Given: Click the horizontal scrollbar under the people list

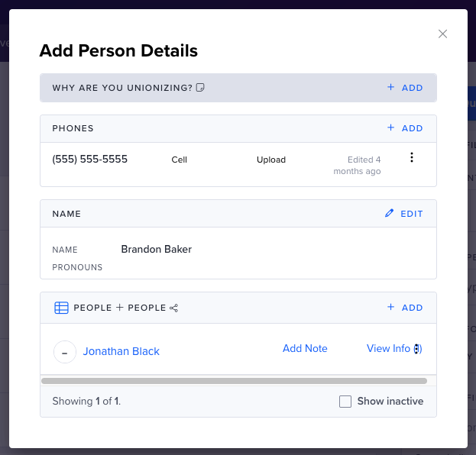Looking at the screenshot, I should [234, 381].
